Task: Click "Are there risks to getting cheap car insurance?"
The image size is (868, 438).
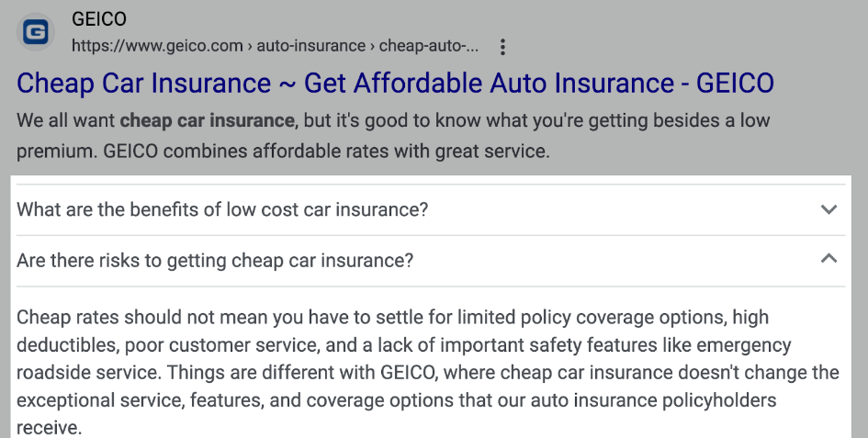Action: click(x=215, y=260)
